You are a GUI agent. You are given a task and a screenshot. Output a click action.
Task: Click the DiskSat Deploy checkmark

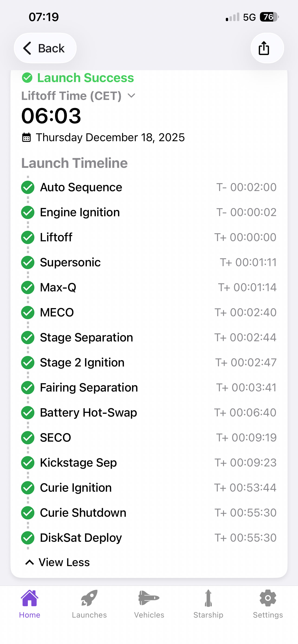pyautogui.click(x=28, y=538)
